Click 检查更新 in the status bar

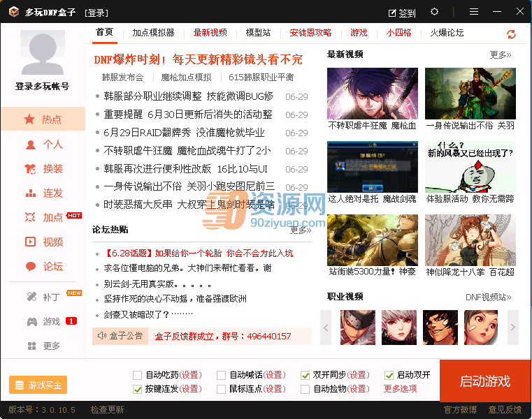point(107,410)
